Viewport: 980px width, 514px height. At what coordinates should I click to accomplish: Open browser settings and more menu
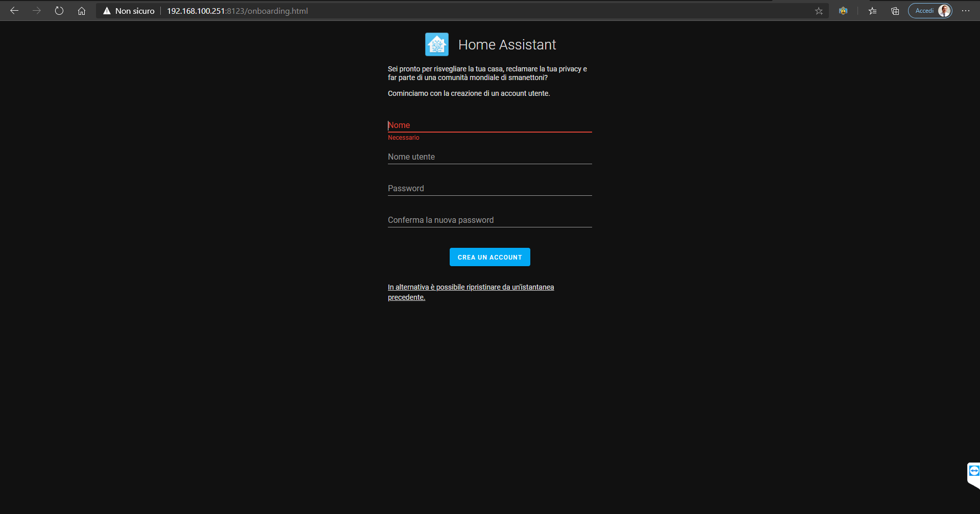point(966,11)
